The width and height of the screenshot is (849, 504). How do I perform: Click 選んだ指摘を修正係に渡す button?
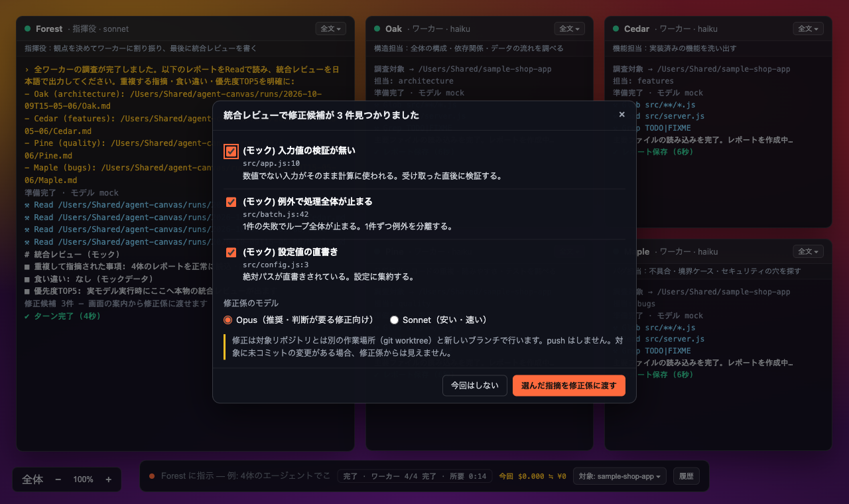click(568, 385)
